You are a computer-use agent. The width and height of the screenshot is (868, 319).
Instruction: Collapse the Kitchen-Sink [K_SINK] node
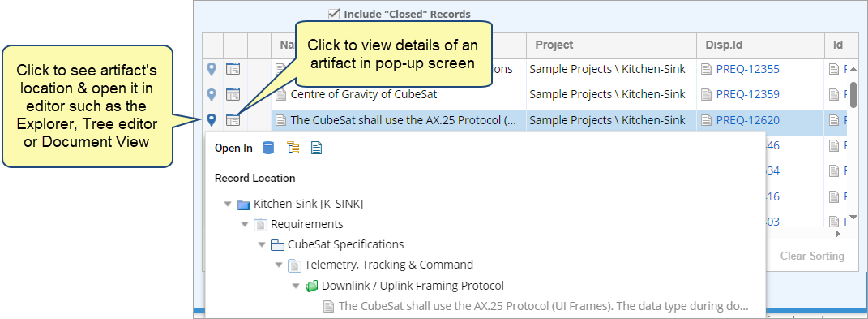click(x=228, y=205)
